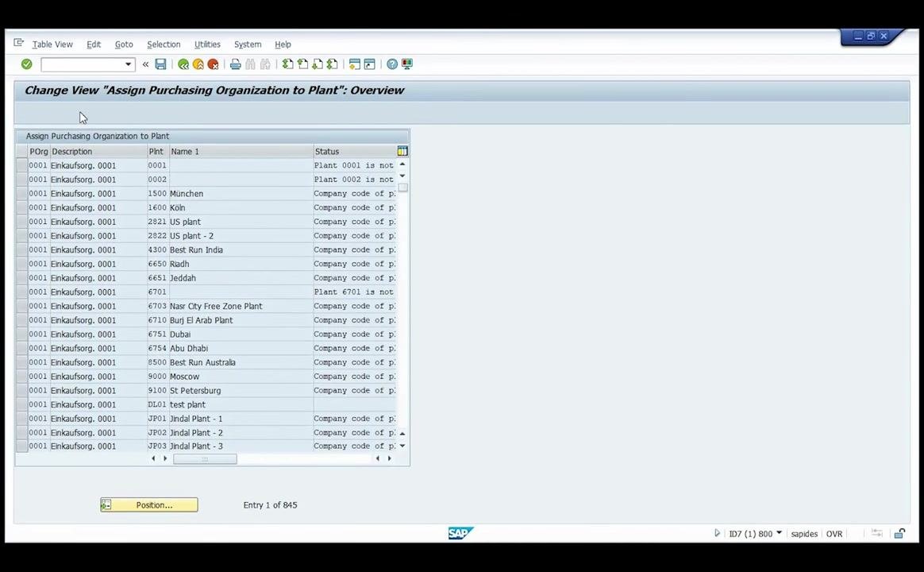
Task: Open the Utilities menu
Action: [207, 44]
